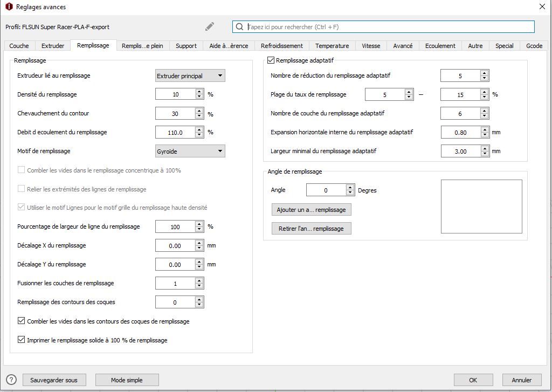The width and height of the screenshot is (552, 392).
Task: Click the Nombre de réduction stepper arrows
Action: click(x=485, y=75)
